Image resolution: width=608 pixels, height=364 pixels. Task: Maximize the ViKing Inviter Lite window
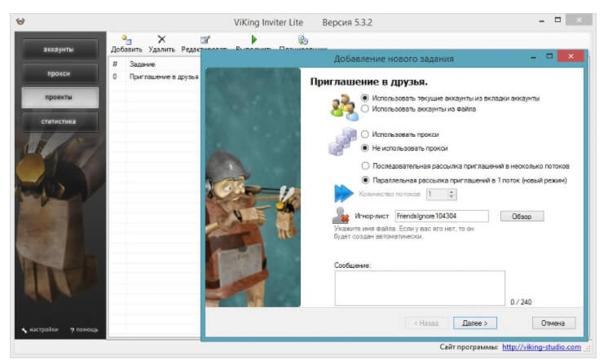coord(557,20)
